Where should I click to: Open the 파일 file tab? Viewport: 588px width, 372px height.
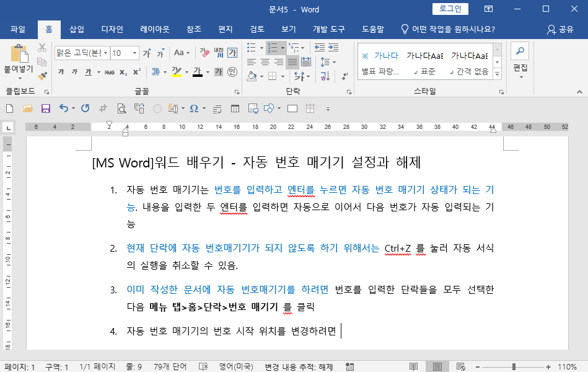[x=17, y=29]
